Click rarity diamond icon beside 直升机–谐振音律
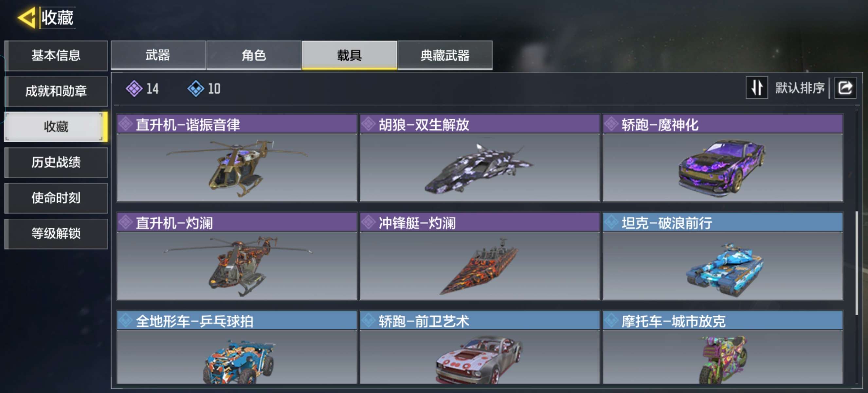Viewport: 868px width, 393px height. coord(126,124)
